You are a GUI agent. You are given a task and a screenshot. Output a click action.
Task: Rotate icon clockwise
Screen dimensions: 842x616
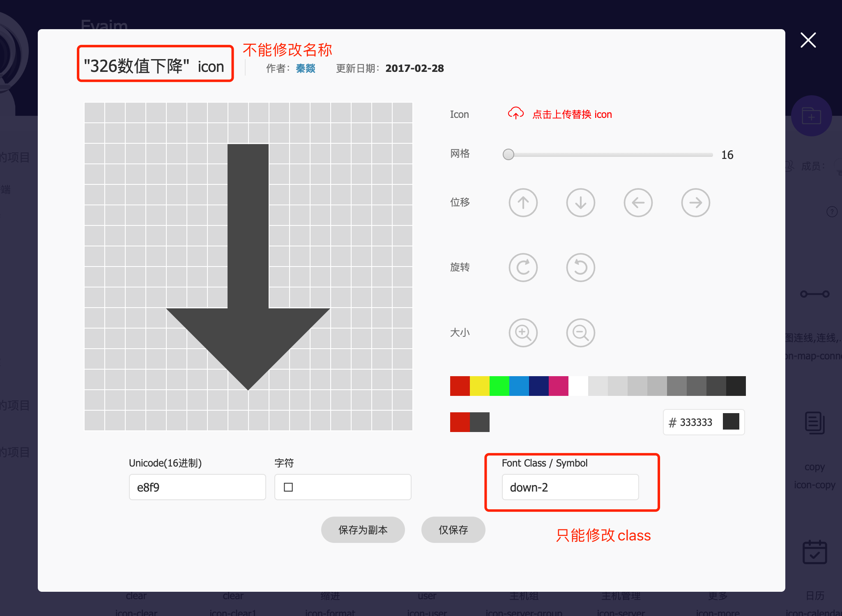[523, 267]
